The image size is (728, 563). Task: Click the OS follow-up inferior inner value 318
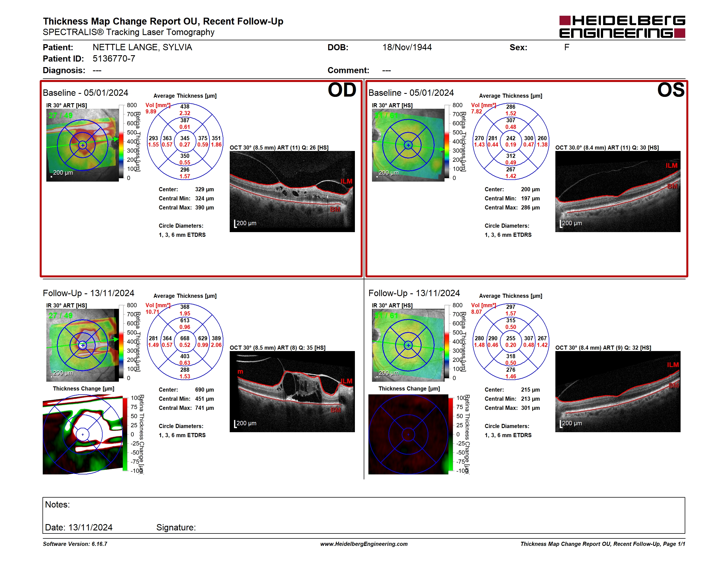(x=511, y=356)
